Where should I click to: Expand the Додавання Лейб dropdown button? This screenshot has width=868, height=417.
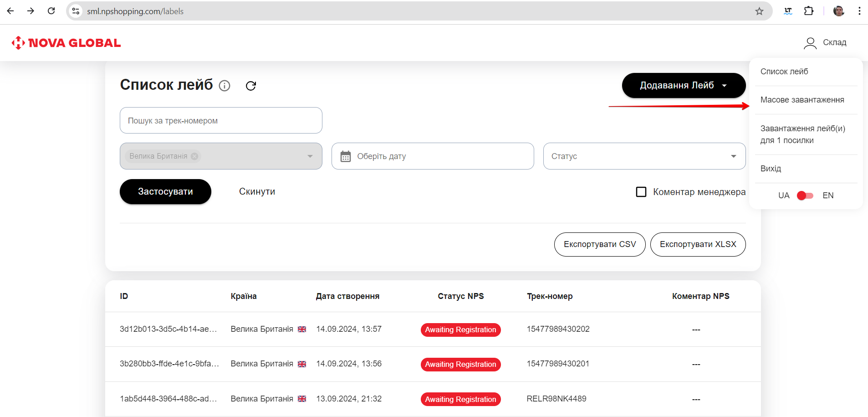tap(684, 85)
